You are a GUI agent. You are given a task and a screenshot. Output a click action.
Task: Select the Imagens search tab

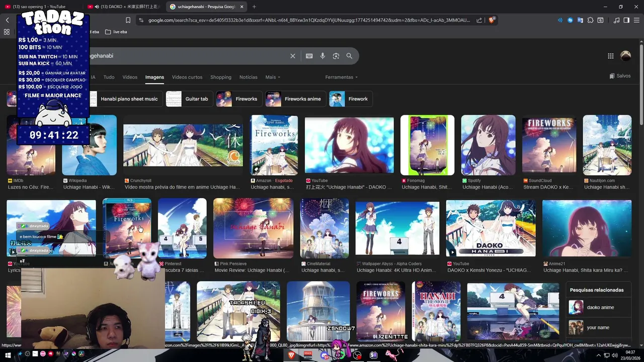pyautogui.click(x=154, y=77)
